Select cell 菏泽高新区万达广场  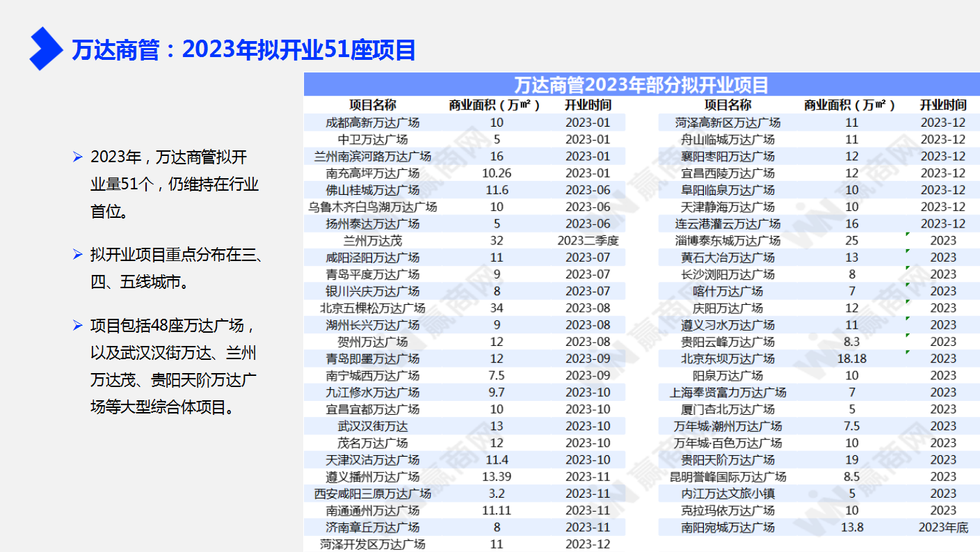pos(728,123)
